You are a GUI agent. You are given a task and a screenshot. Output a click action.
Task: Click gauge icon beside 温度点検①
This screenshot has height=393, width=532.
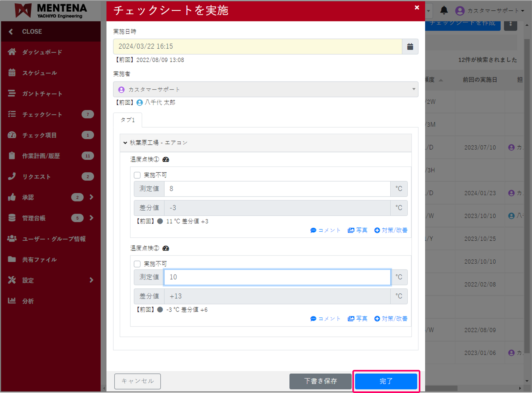166,159
